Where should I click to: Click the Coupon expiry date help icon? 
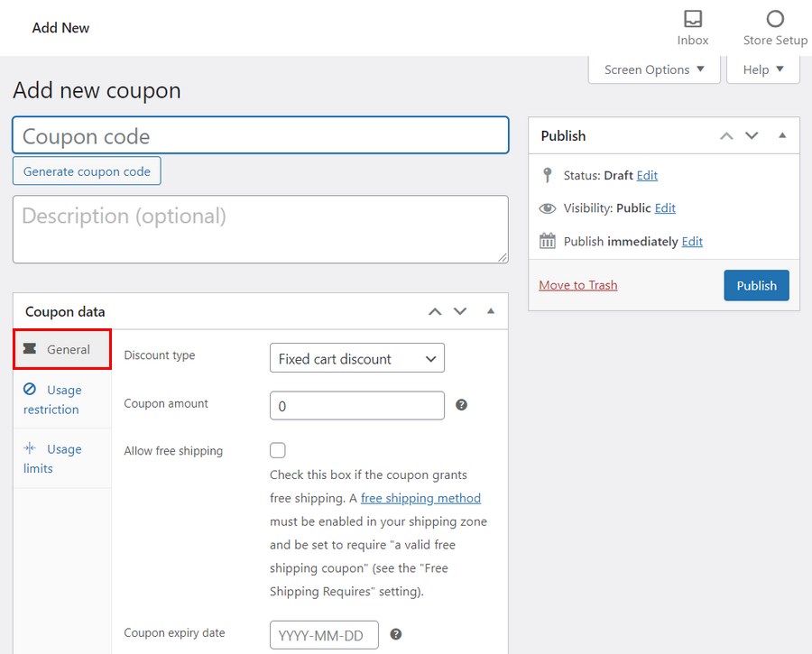tap(396, 634)
